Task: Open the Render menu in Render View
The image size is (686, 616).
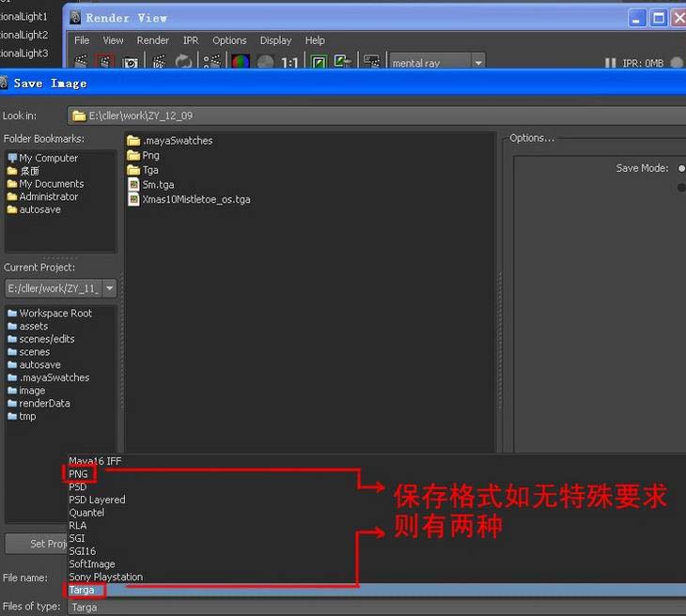Action: click(152, 40)
